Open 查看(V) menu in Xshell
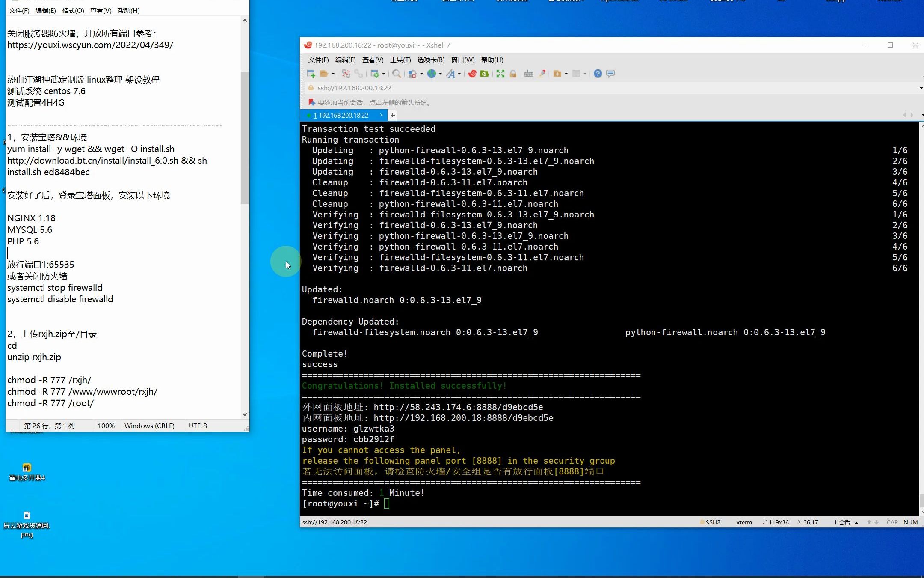 tap(372, 59)
